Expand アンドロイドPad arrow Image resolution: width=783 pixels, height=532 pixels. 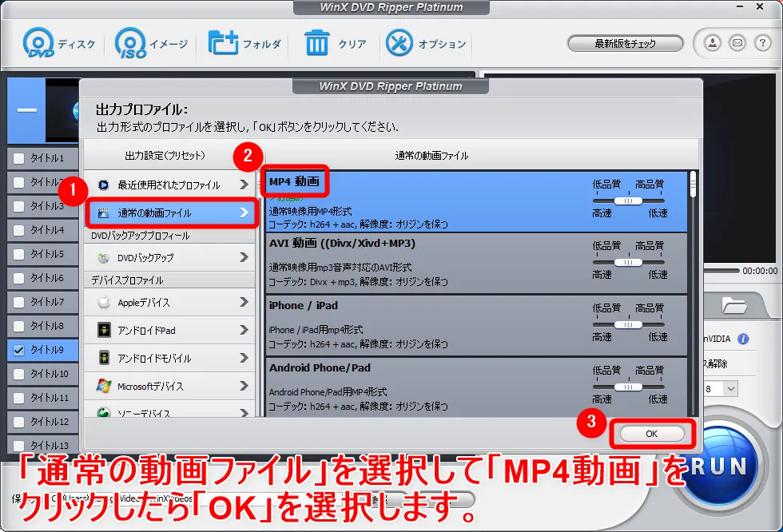click(x=244, y=330)
